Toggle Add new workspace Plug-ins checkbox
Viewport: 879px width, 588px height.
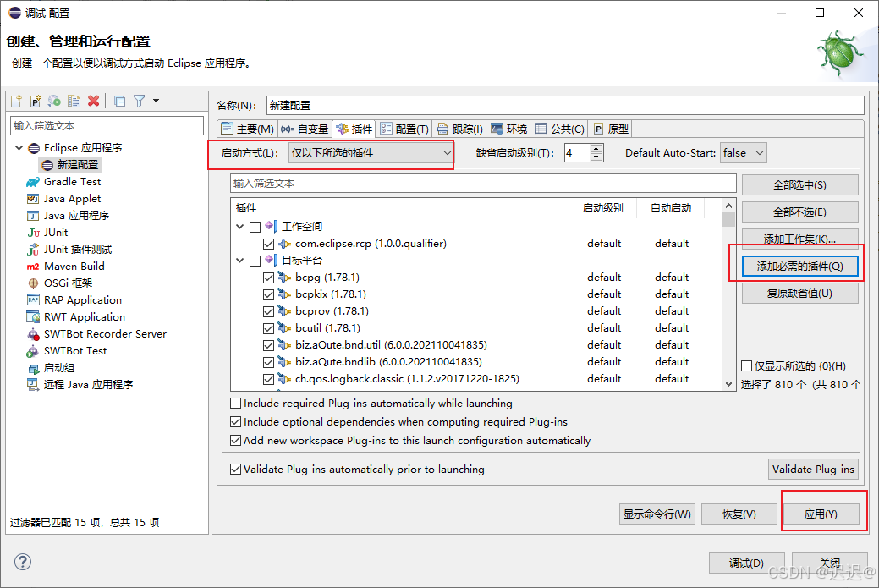coord(236,441)
